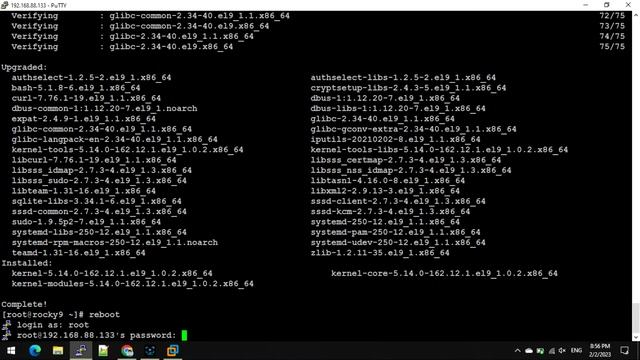Open File Explorer from the taskbar
The image size is (640, 360).
[x=58, y=351]
